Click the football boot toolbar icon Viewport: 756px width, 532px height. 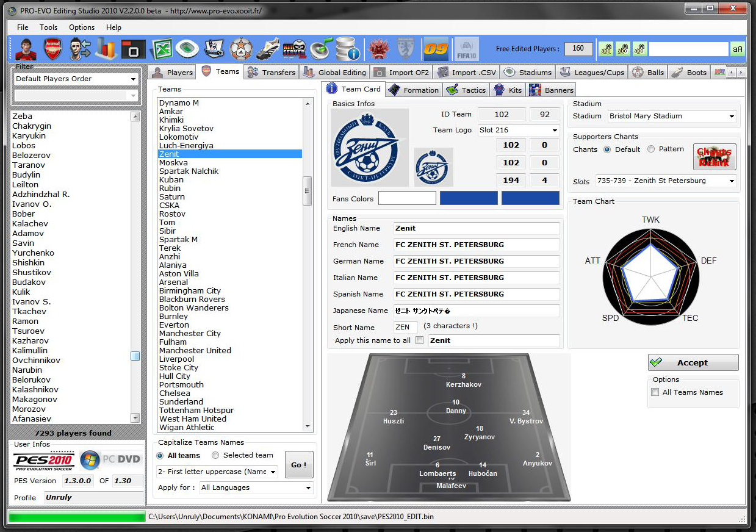tap(267, 49)
